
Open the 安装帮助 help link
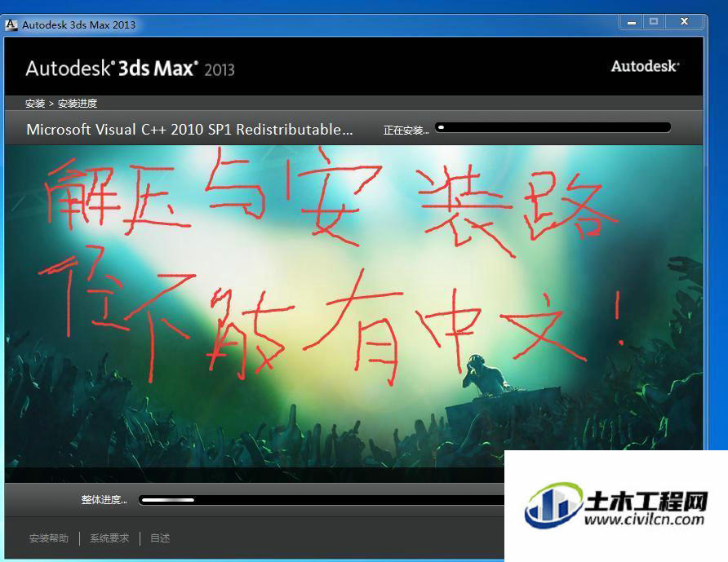tap(49, 538)
